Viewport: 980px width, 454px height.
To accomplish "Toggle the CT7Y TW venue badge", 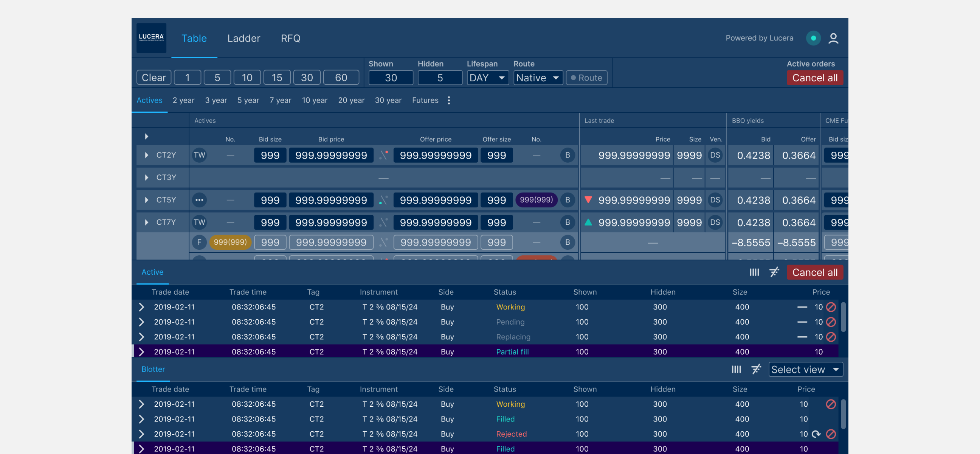I will click(199, 222).
